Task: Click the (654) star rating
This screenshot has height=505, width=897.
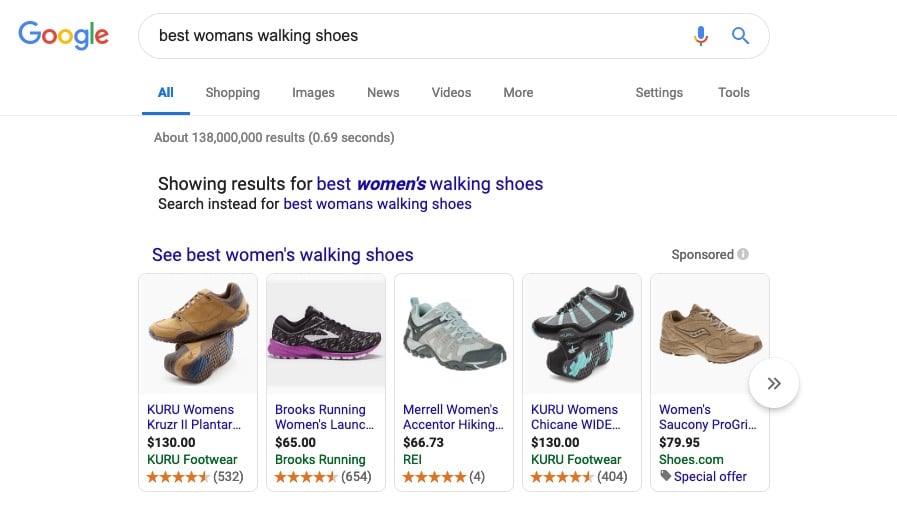Action: click(x=323, y=476)
